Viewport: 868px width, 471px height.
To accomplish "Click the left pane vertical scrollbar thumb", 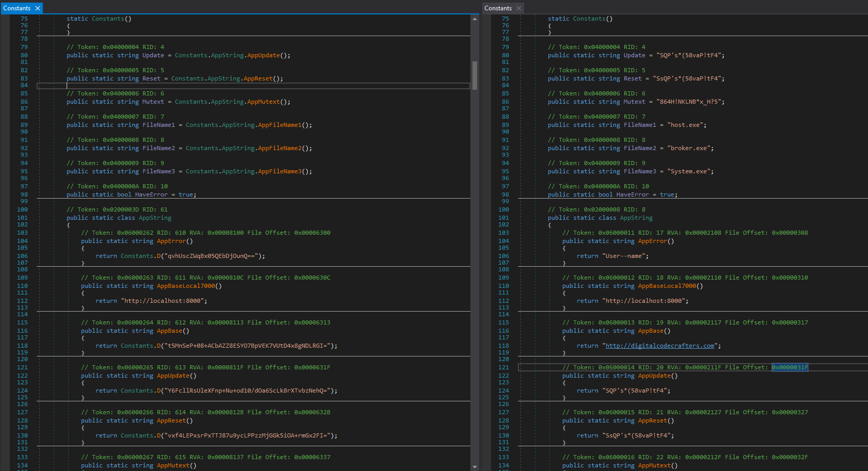I will click(x=475, y=75).
